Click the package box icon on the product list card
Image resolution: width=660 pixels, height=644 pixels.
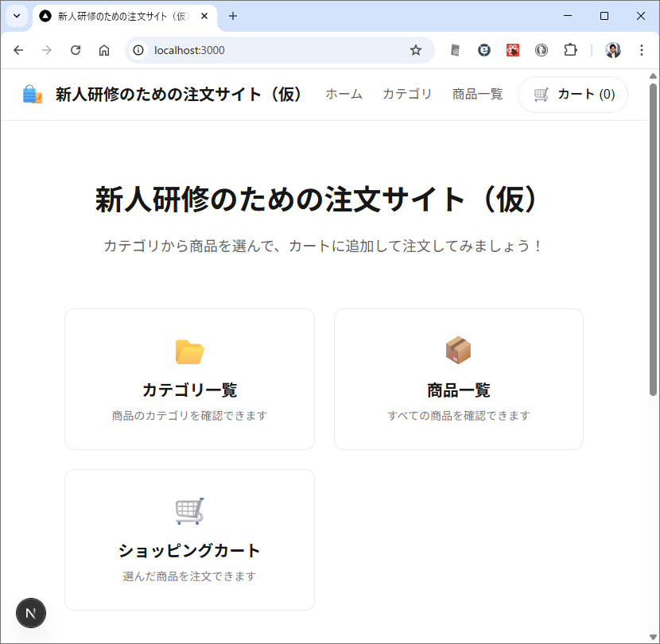(x=458, y=350)
